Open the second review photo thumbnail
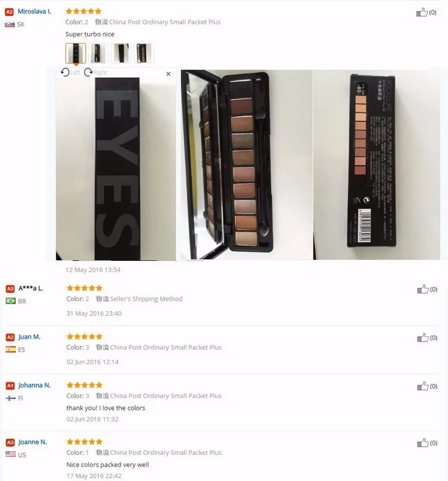Screen dimensions: 448x481 pyautogui.click(x=99, y=53)
